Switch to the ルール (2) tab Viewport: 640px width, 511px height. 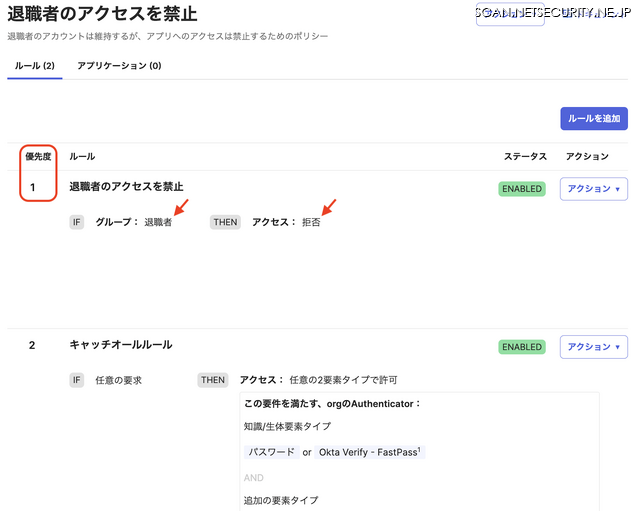(x=35, y=66)
